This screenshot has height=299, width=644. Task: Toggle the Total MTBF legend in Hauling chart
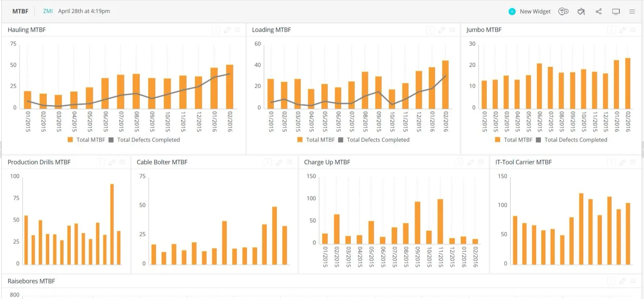pyautogui.click(x=87, y=140)
